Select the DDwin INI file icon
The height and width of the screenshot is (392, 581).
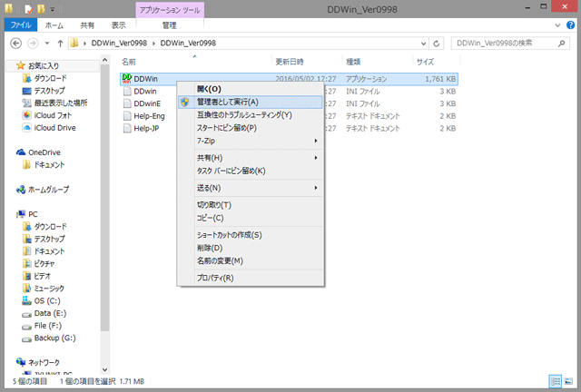(127, 91)
